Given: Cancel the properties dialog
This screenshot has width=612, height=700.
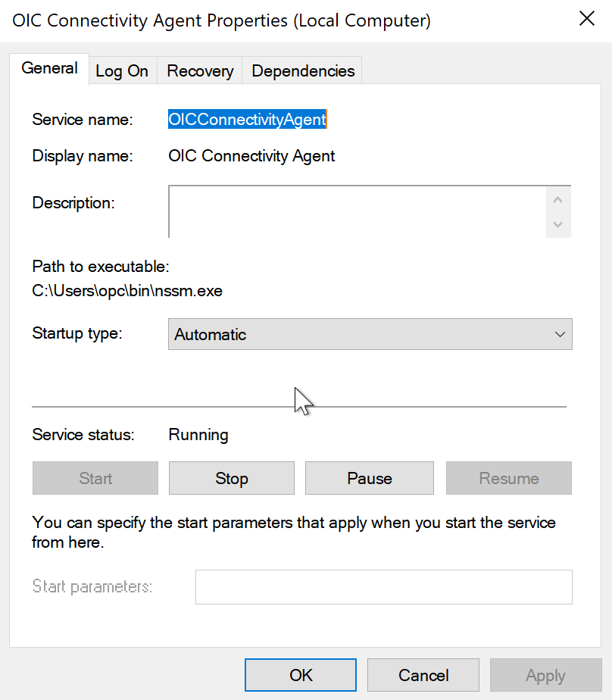Looking at the screenshot, I should (423, 675).
